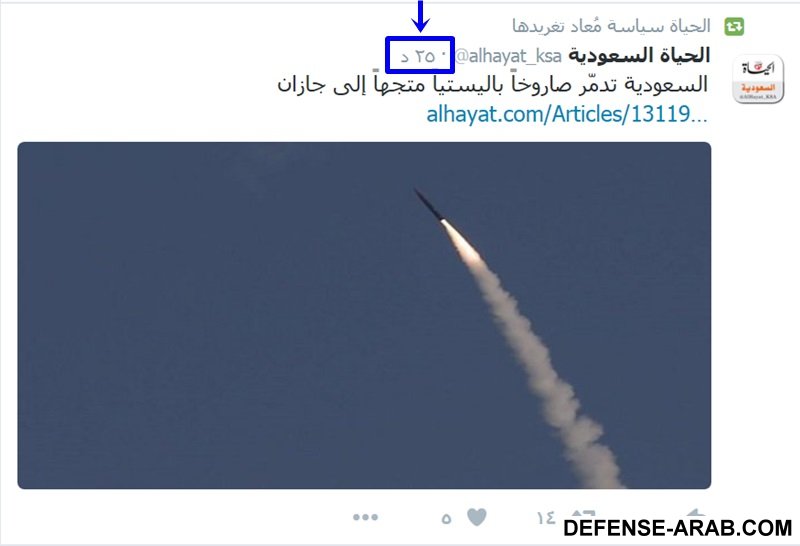Screen dimensions: 800x546
Task: Open the alhayat.com/Articles link
Action: click(567, 114)
